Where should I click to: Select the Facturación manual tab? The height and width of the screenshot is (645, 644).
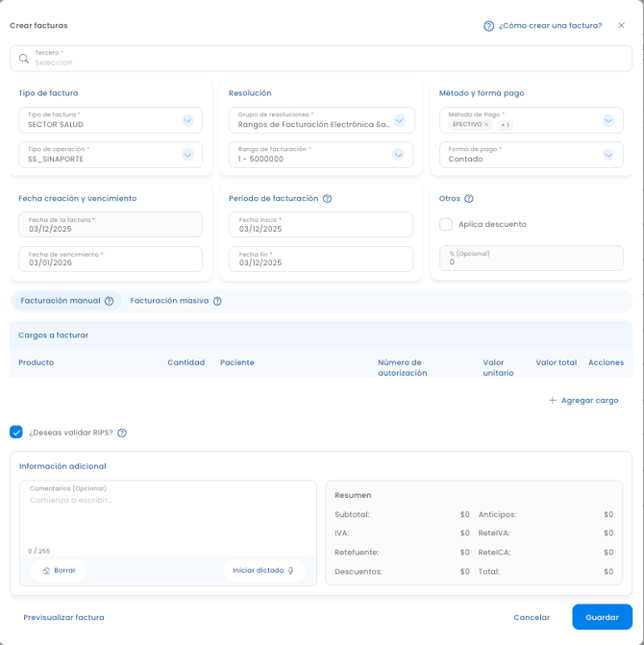click(x=61, y=301)
